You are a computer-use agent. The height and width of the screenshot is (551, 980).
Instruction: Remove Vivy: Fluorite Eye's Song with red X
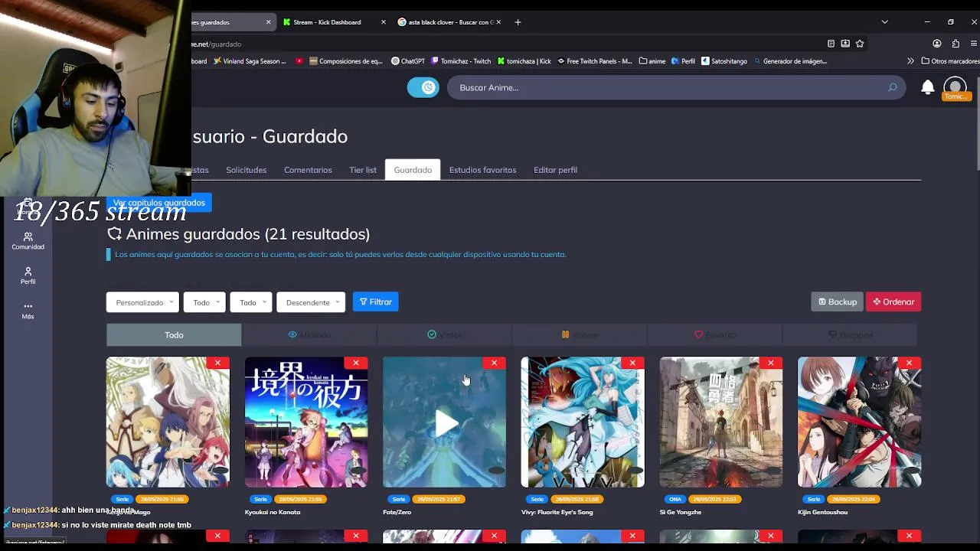point(632,363)
